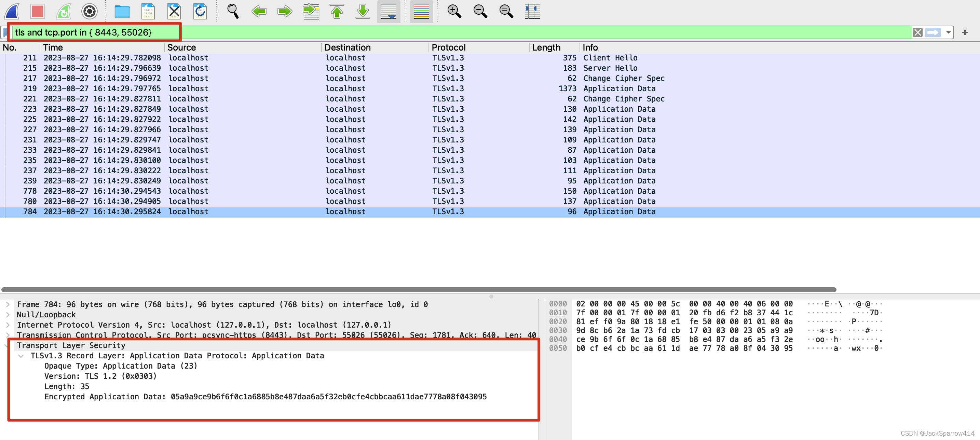Click packet list horizontal scrollbar
This screenshot has height=440, width=980.
(x=419, y=290)
